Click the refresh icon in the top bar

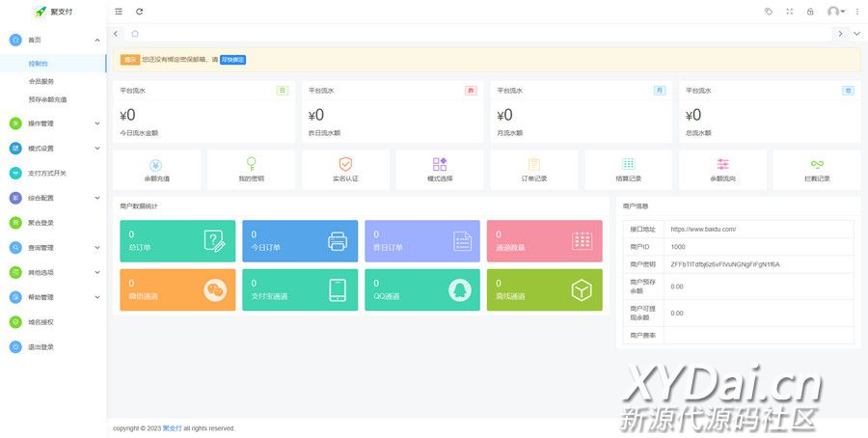(x=140, y=12)
